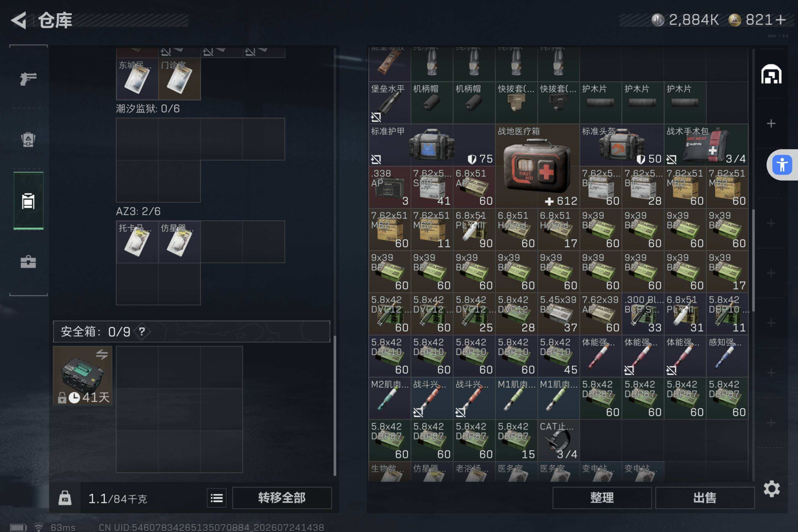Click the weight KG lock icon

[65, 498]
